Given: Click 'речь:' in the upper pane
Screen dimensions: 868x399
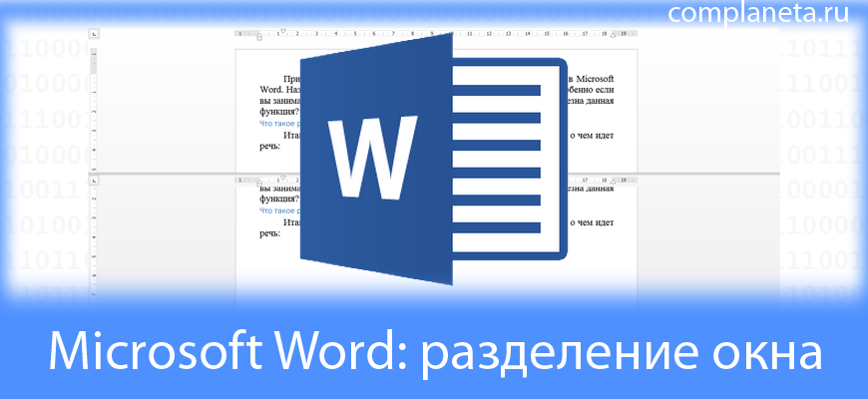Looking at the screenshot, I should click(269, 146).
